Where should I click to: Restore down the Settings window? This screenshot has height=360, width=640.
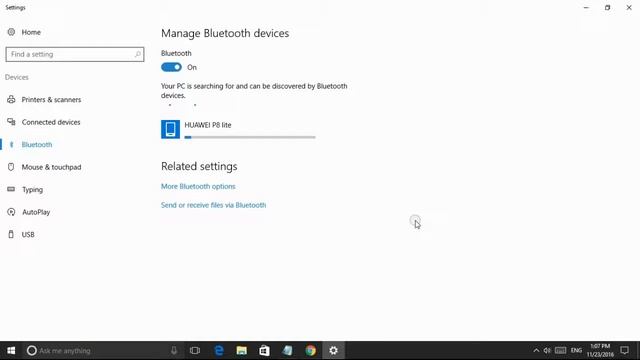(607, 7)
